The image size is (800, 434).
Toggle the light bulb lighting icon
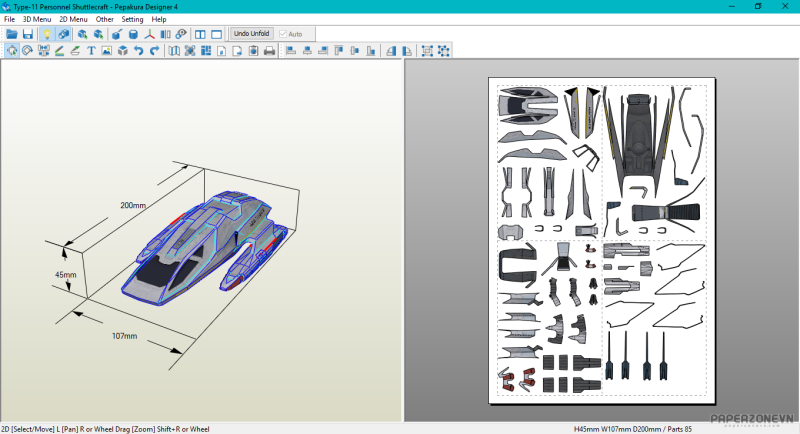click(x=46, y=34)
